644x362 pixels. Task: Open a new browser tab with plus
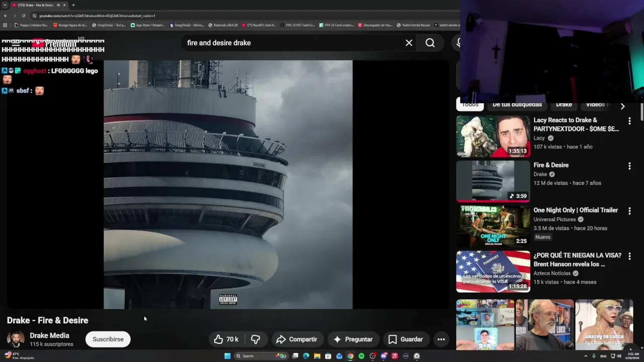pyautogui.click(x=73, y=5)
